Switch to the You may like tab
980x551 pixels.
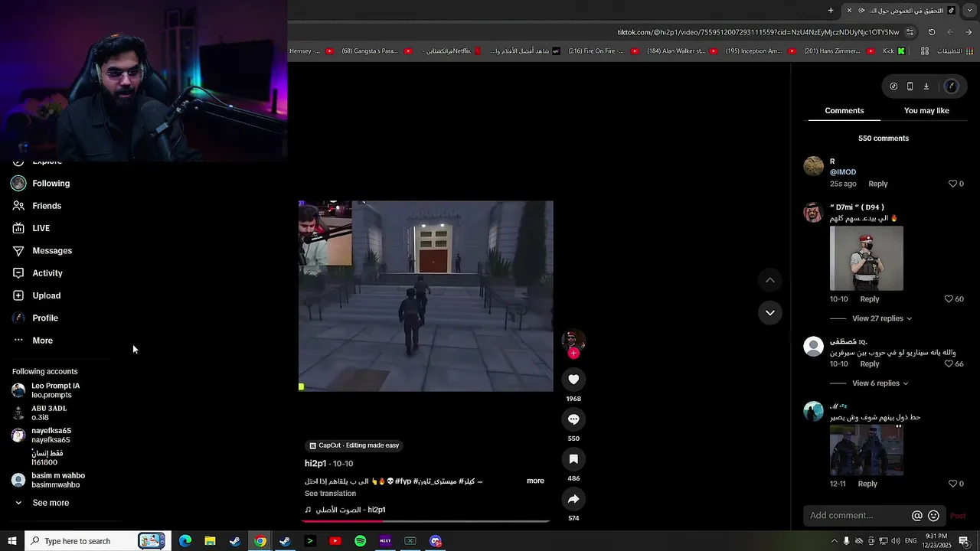(x=926, y=111)
